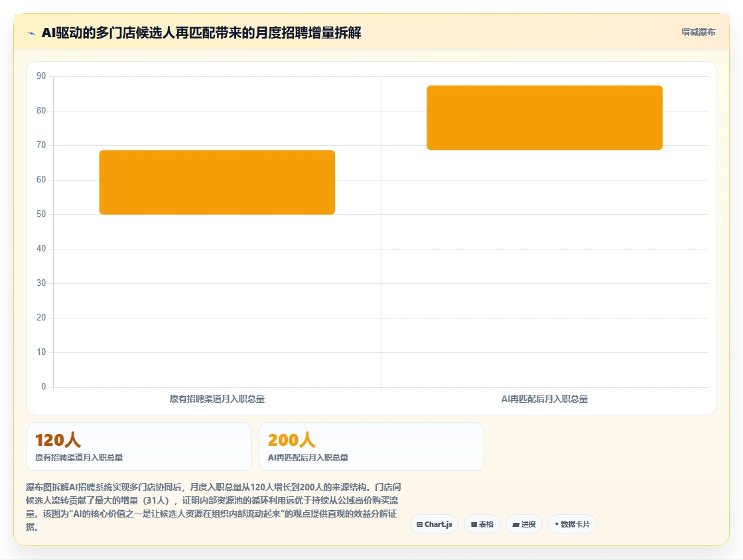Click y-axis value 60

tap(41, 180)
